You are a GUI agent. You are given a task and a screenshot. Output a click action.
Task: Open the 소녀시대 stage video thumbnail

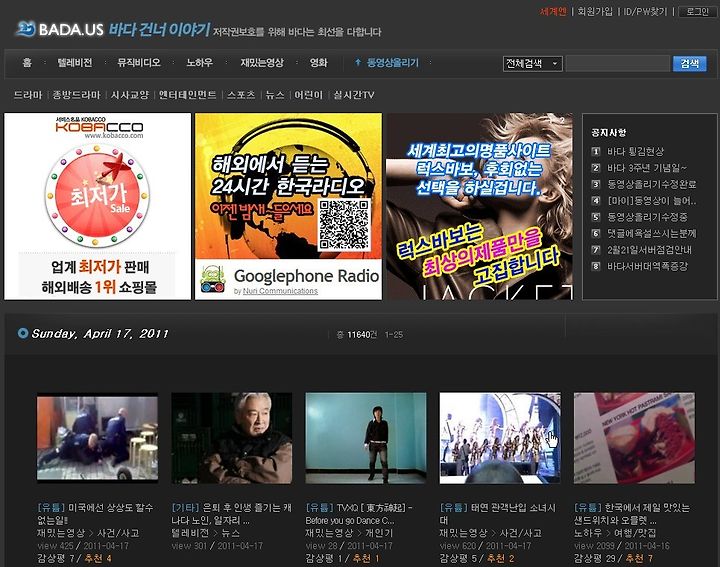click(x=500, y=438)
